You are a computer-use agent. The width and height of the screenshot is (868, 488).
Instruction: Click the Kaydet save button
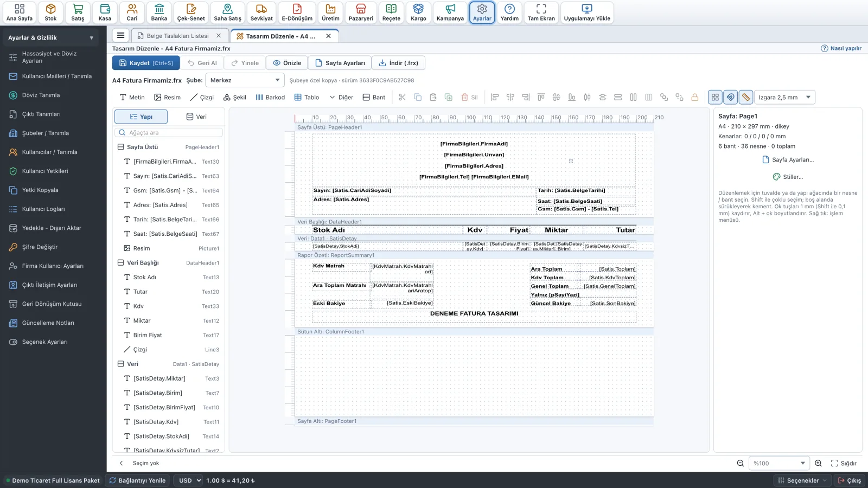coord(146,63)
